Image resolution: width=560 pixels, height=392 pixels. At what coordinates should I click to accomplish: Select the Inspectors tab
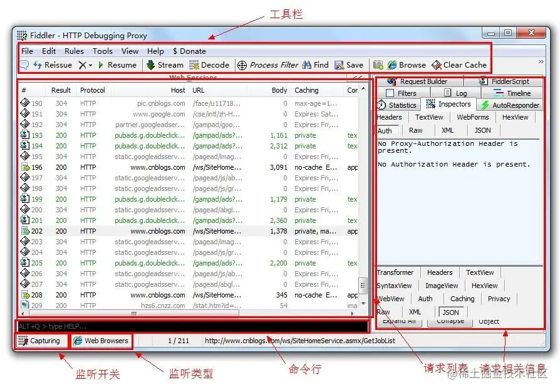click(x=449, y=104)
